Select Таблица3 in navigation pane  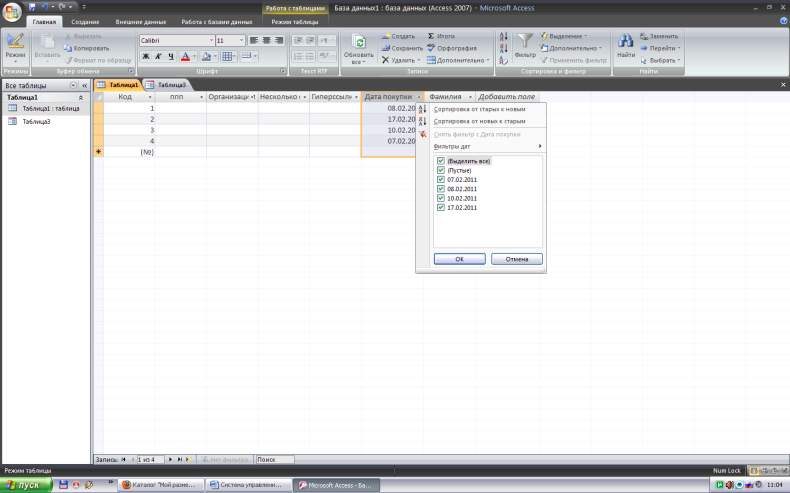(36, 121)
